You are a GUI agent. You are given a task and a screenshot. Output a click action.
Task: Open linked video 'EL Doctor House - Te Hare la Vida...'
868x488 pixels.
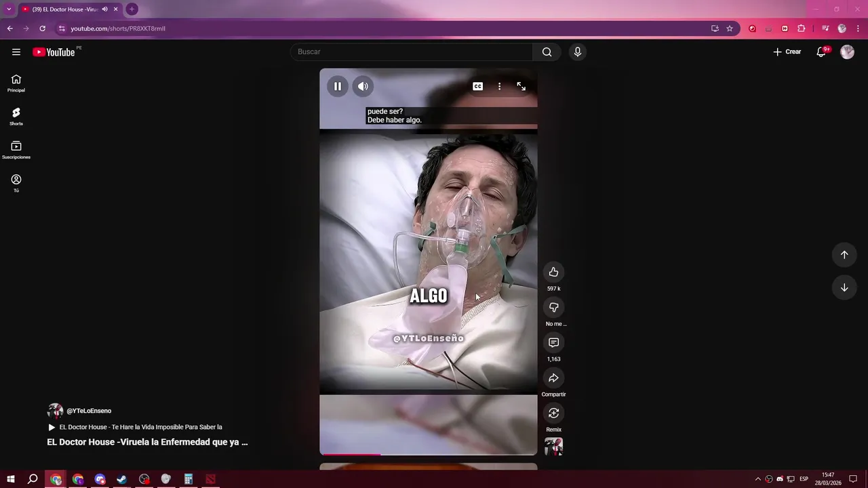click(135, 427)
